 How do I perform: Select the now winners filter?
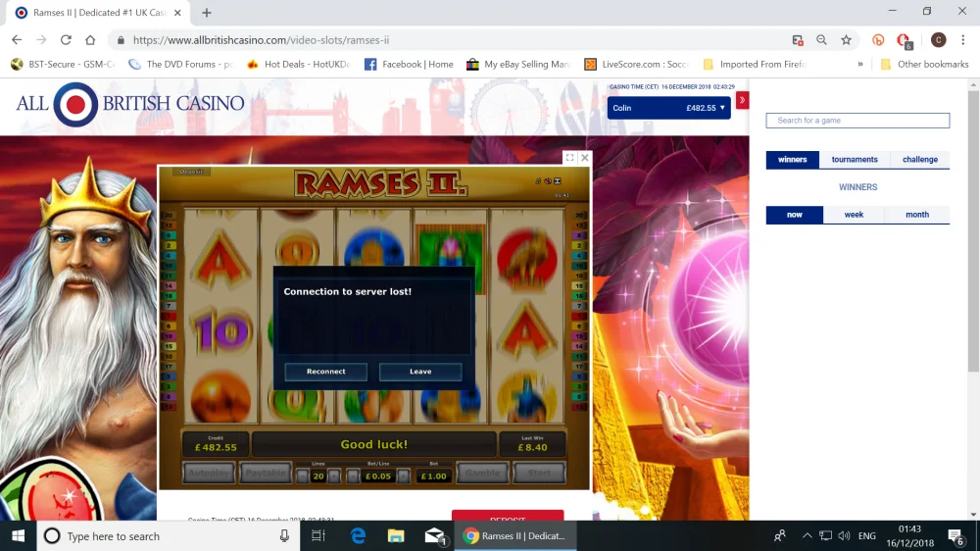[x=795, y=215]
